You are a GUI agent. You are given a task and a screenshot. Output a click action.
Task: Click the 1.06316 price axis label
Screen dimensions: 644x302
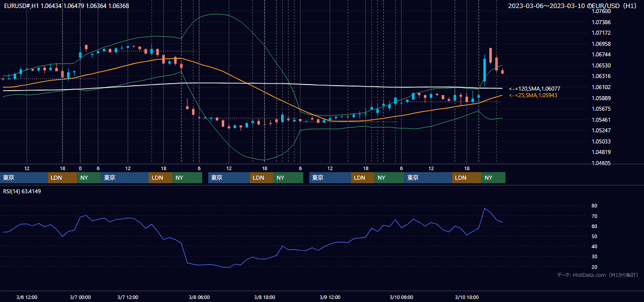601,77
